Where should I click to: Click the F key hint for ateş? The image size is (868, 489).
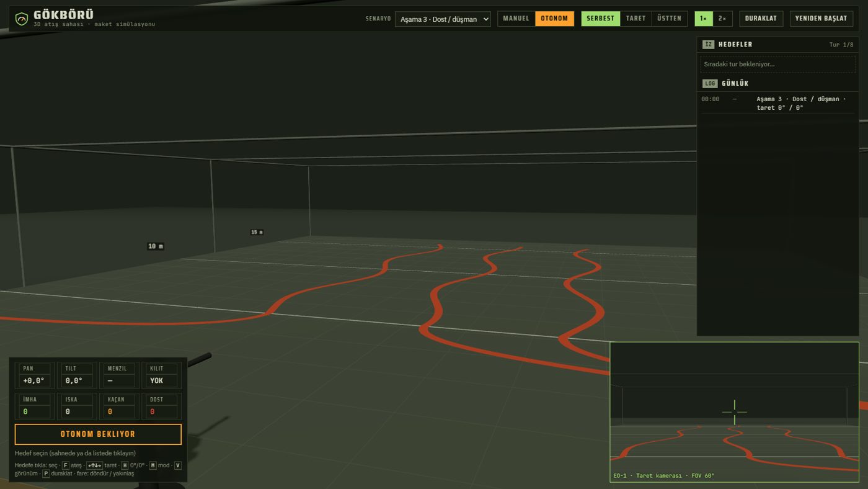tap(65, 465)
